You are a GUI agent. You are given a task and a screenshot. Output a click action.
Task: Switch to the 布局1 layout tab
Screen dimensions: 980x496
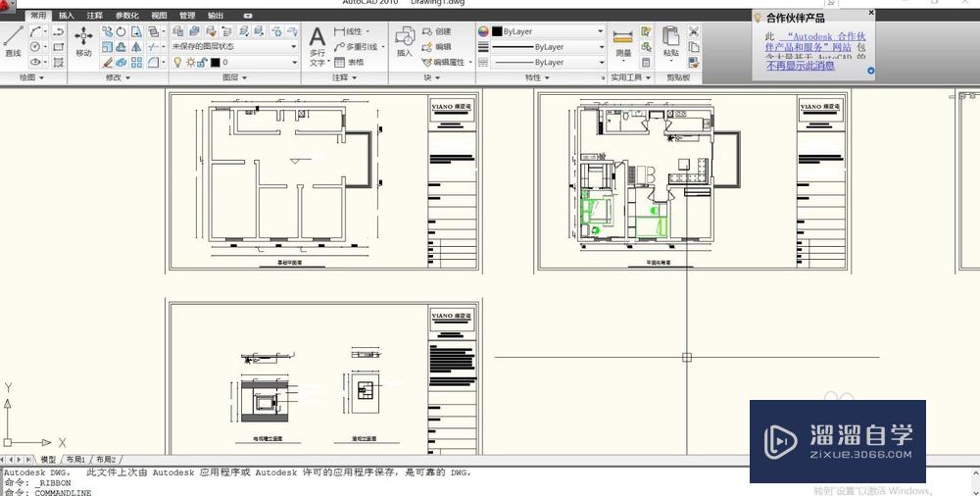point(75,460)
